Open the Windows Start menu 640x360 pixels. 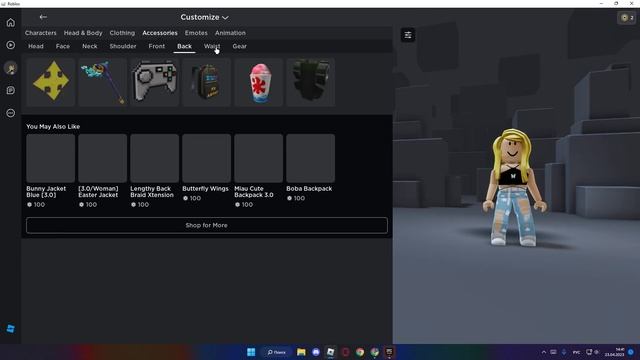coord(251,352)
